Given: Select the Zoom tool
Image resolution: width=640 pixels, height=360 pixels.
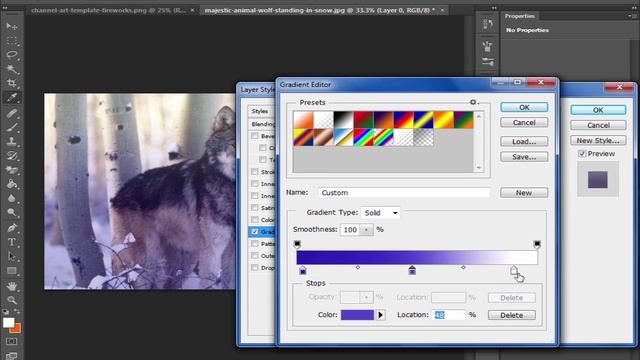Looking at the screenshot, I should click(11, 300).
